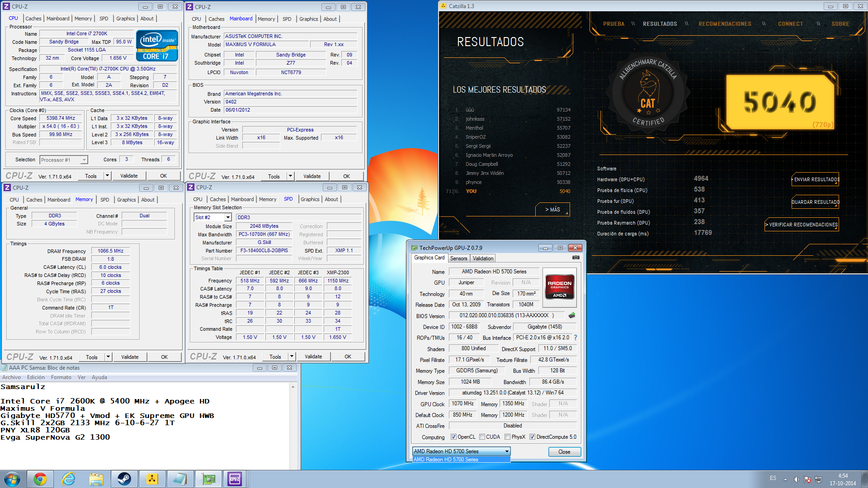Click the purple CPU-Z taskbar icon
Screen dimensions: 868x488
click(x=235, y=479)
